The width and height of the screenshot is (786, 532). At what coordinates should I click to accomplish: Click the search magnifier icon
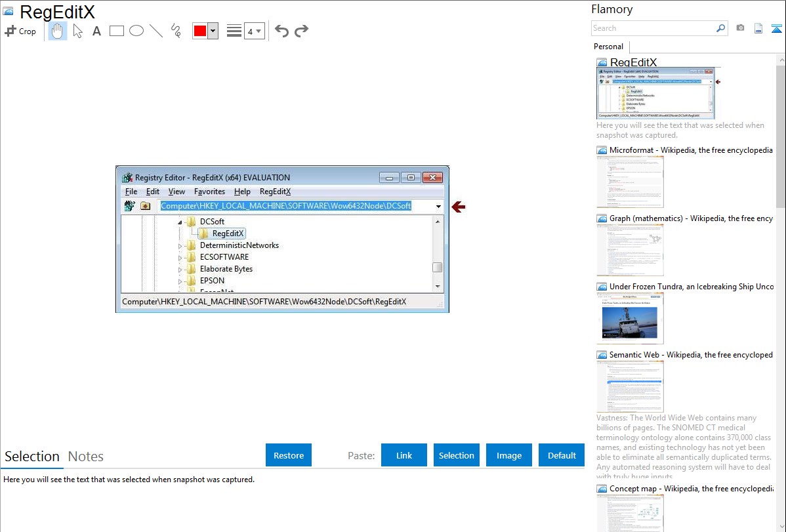click(x=721, y=28)
